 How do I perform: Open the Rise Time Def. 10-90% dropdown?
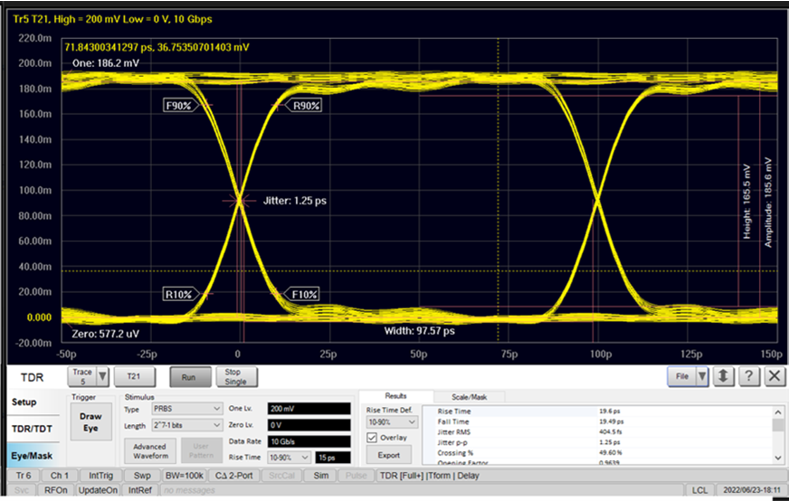click(x=391, y=422)
